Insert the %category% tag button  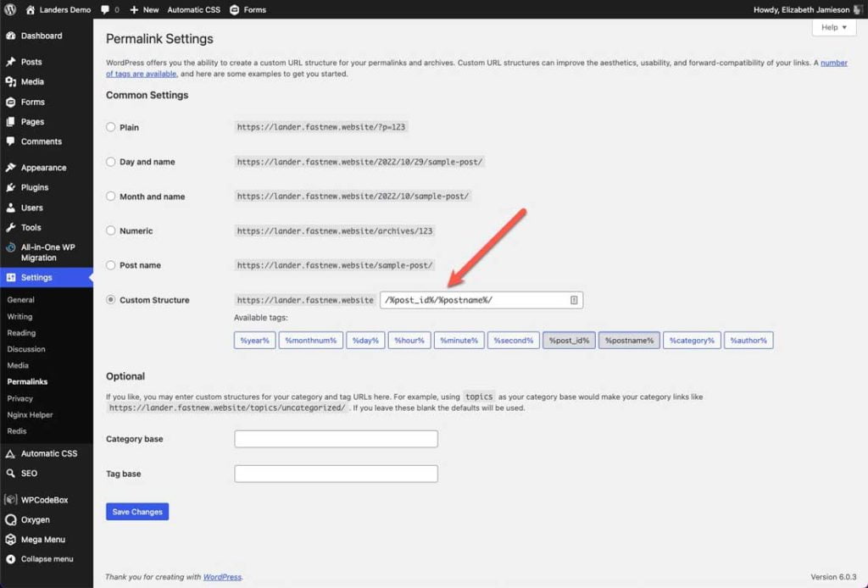tap(692, 341)
